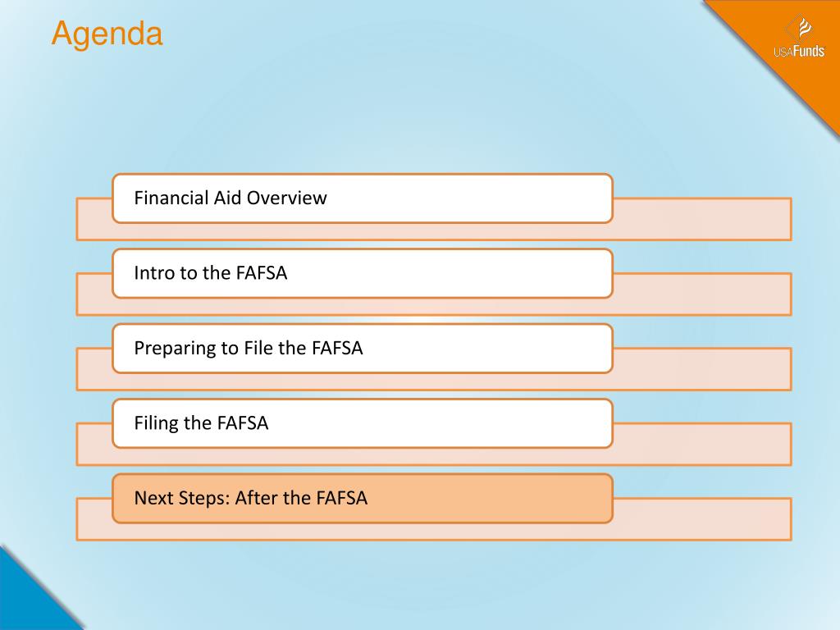Click pale bar behind Intro to the FAFSA
Screen dimensions: 840x630
point(702,294)
